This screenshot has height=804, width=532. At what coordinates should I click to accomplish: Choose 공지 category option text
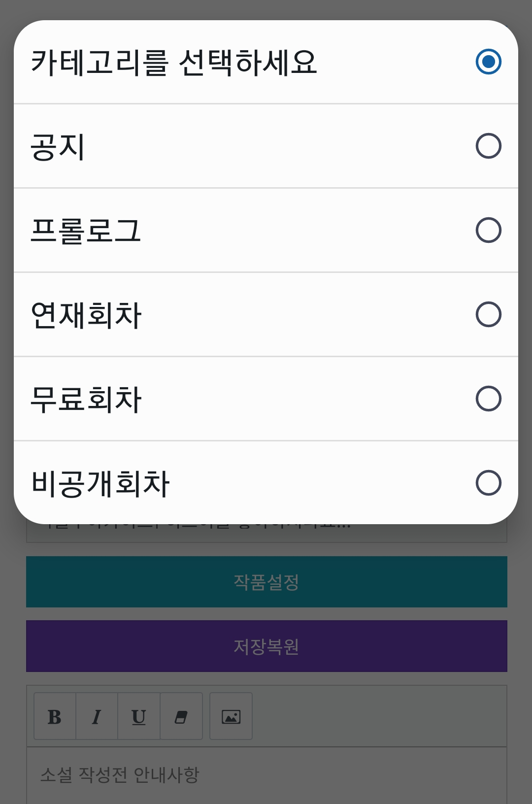pos(58,146)
